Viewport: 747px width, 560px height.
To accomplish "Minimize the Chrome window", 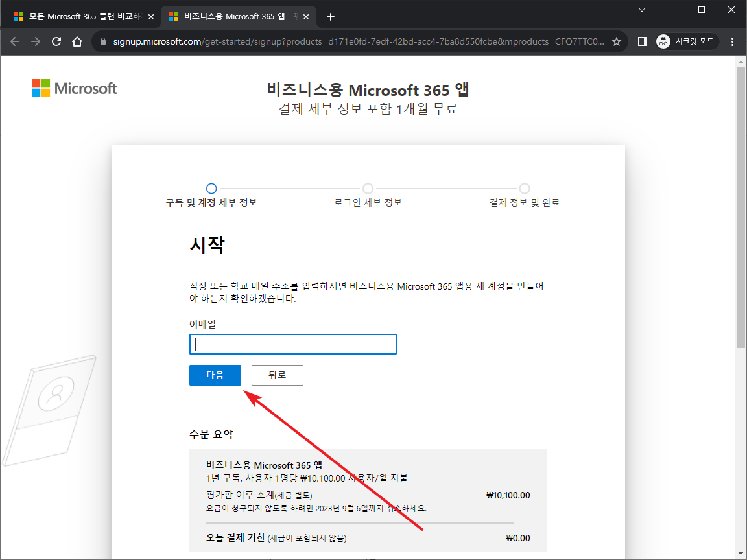I will click(672, 10).
